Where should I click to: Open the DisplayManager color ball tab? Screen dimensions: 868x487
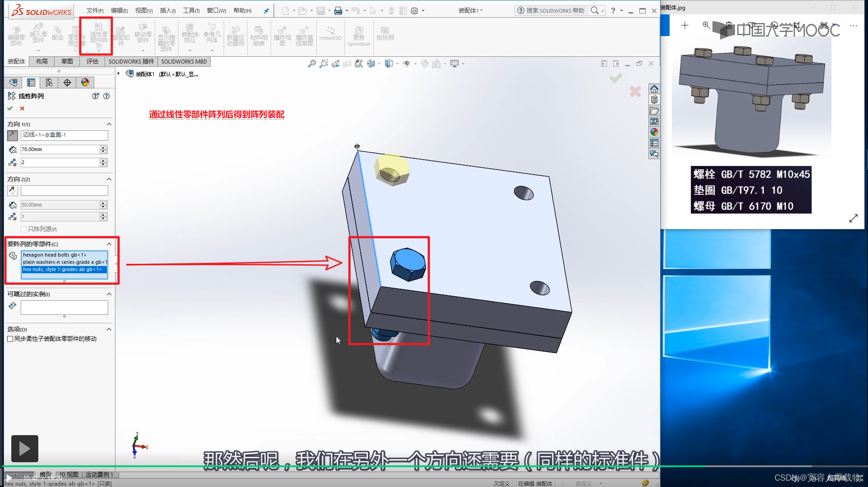(x=85, y=83)
